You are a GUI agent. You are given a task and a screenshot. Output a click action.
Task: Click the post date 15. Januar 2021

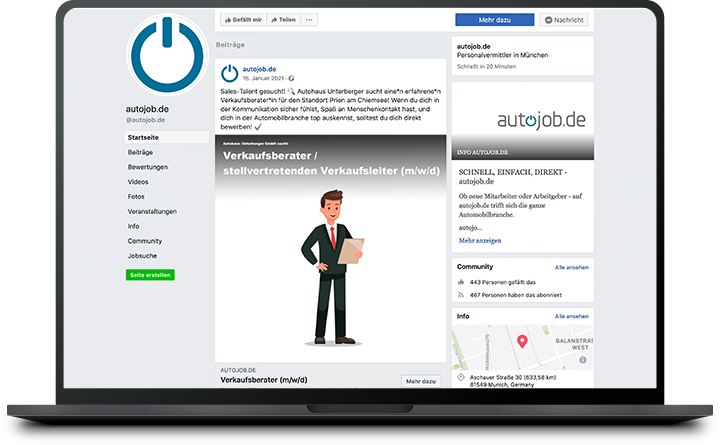tap(263, 79)
